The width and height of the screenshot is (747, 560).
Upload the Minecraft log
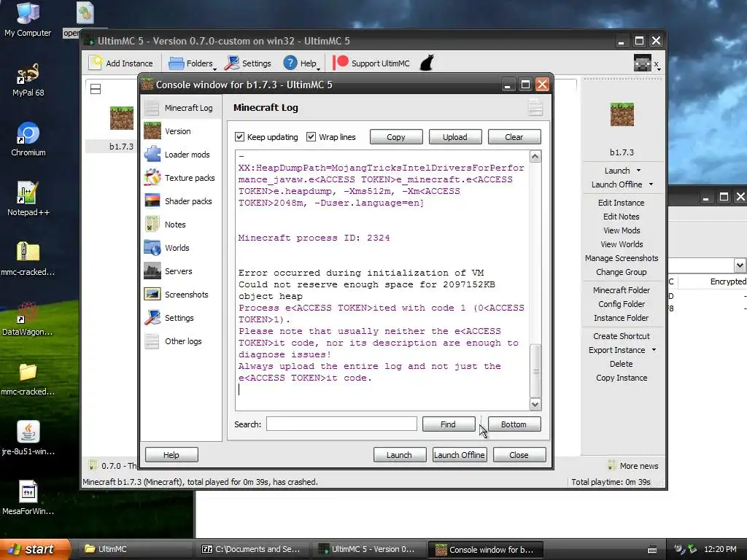point(455,137)
